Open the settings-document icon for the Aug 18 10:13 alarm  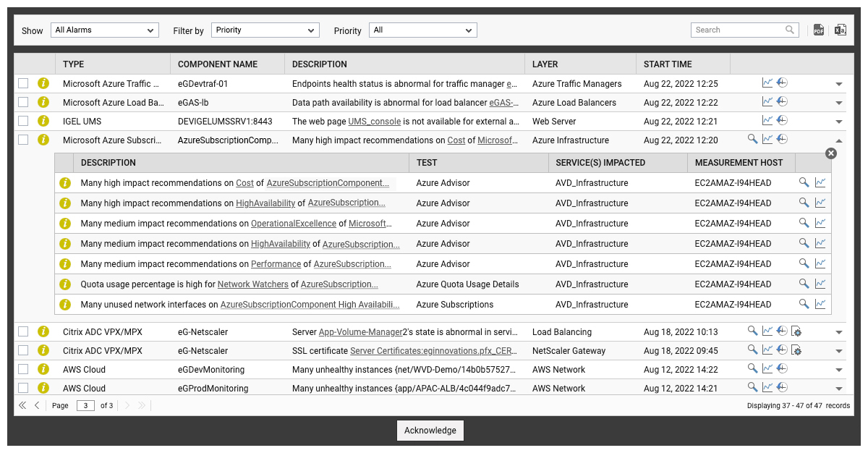click(x=796, y=331)
